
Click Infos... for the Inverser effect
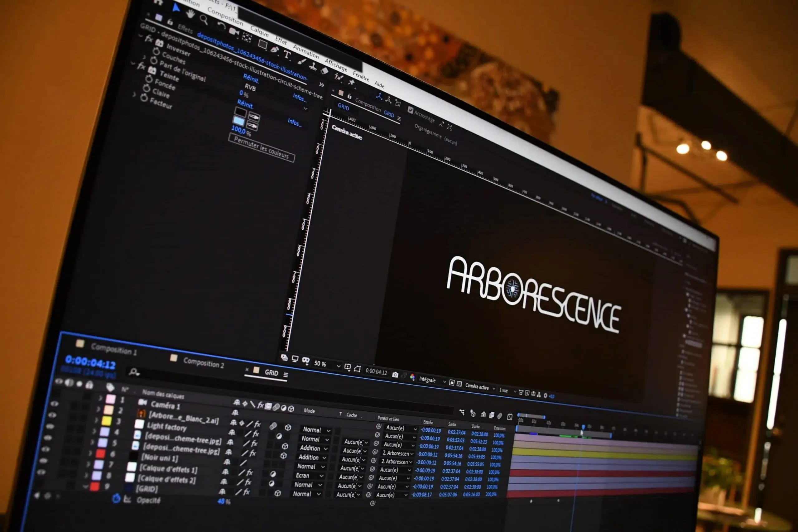coord(300,98)
